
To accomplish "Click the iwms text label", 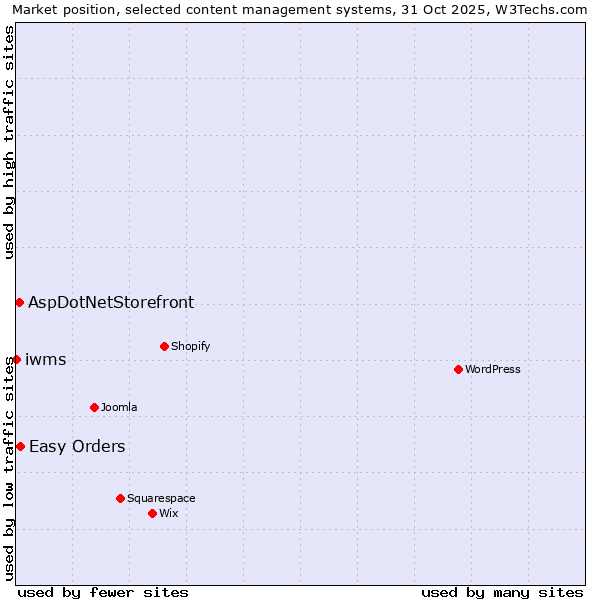I will (46, 359).
